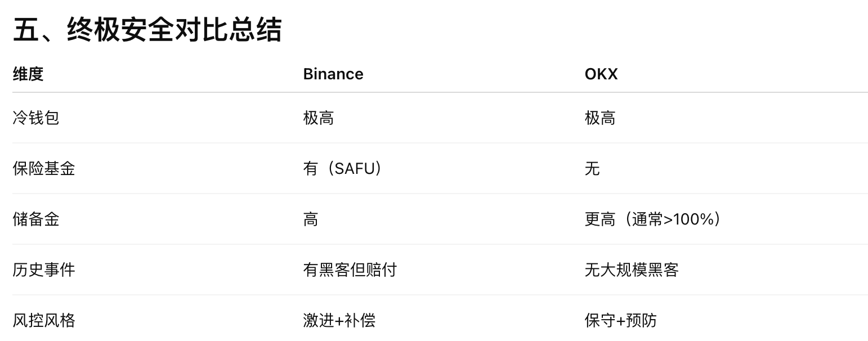Select the 历史事件 row label

(44, 270)
